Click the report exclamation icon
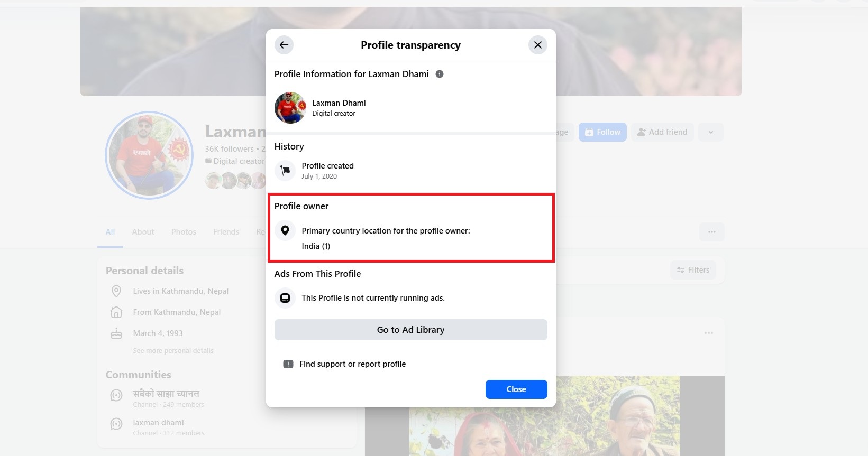 [x=288, y=364]
